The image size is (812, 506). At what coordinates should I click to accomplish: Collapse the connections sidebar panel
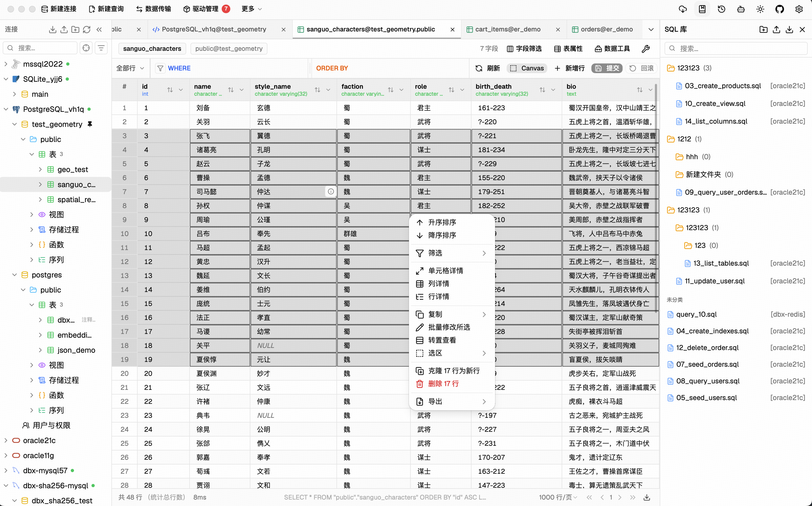click(99, 30)
